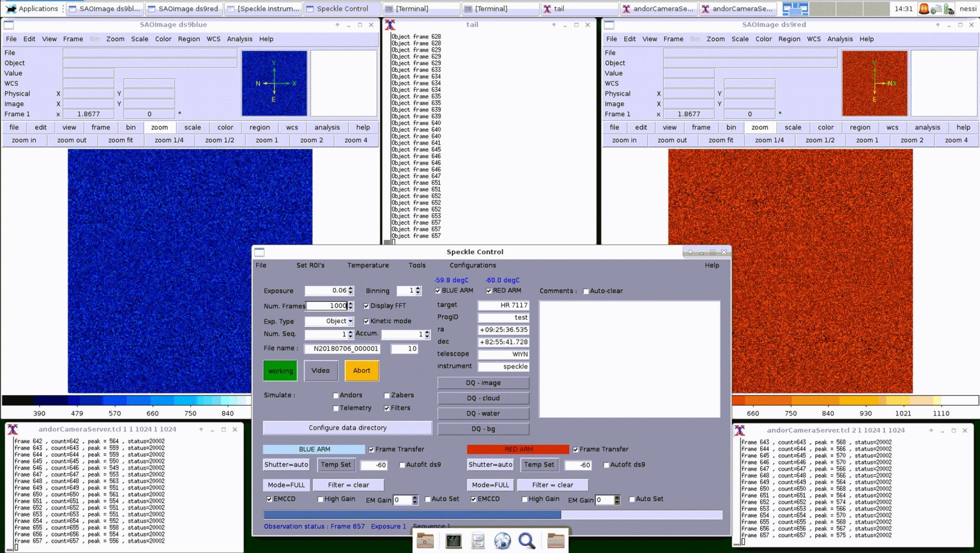Viewport: 980px width, 553px height.
Task: Click the observation progress bar
Action: click(x=493, y=515)
